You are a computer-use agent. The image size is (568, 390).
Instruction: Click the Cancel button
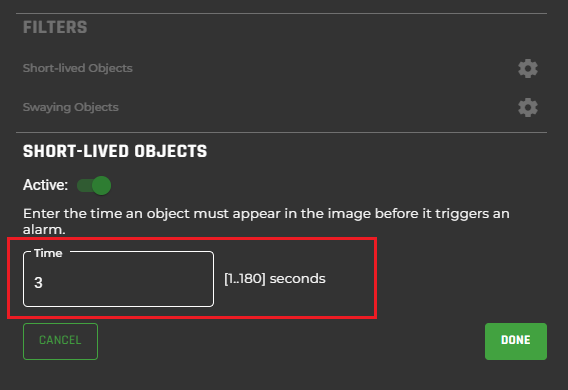[60, 341]
